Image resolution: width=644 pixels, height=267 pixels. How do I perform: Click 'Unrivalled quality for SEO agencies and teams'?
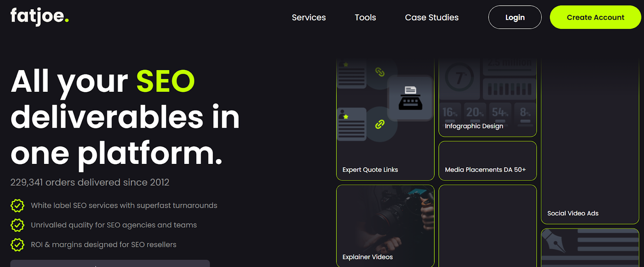click(x=114, y=225)
